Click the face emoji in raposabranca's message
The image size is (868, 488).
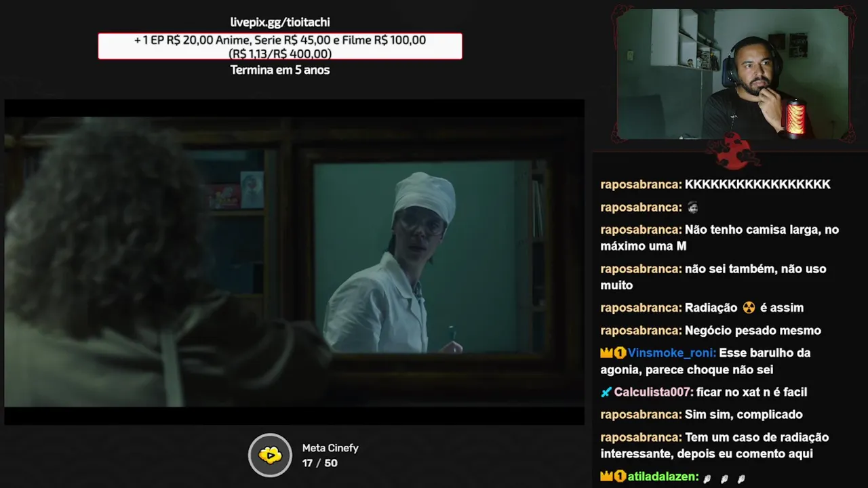click(692, 207)
